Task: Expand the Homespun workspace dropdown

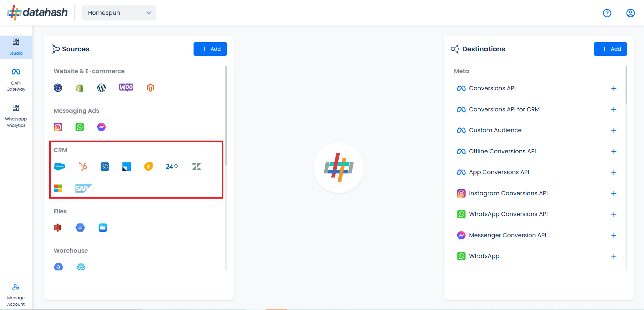Action: 119,13
